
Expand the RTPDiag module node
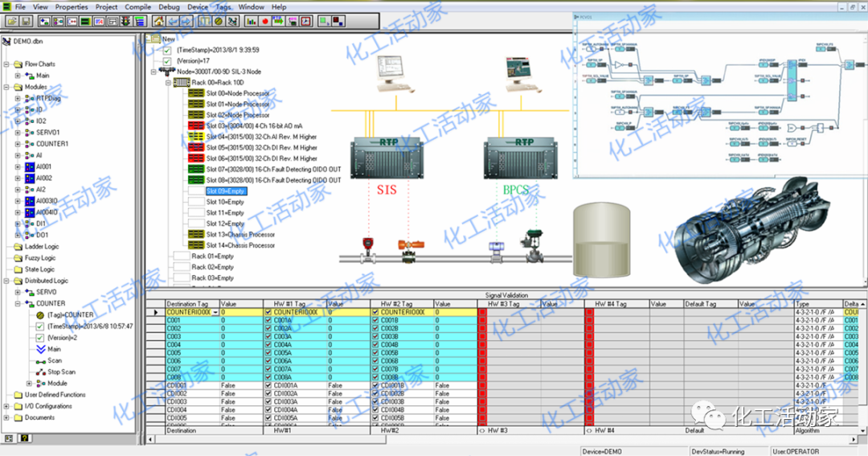coord(18,99)
